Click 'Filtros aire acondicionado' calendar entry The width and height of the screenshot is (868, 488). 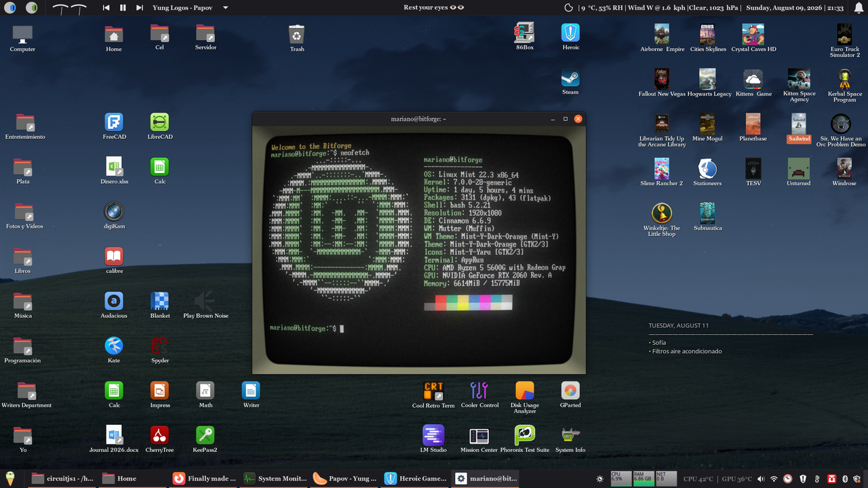[x=686, y=351]
